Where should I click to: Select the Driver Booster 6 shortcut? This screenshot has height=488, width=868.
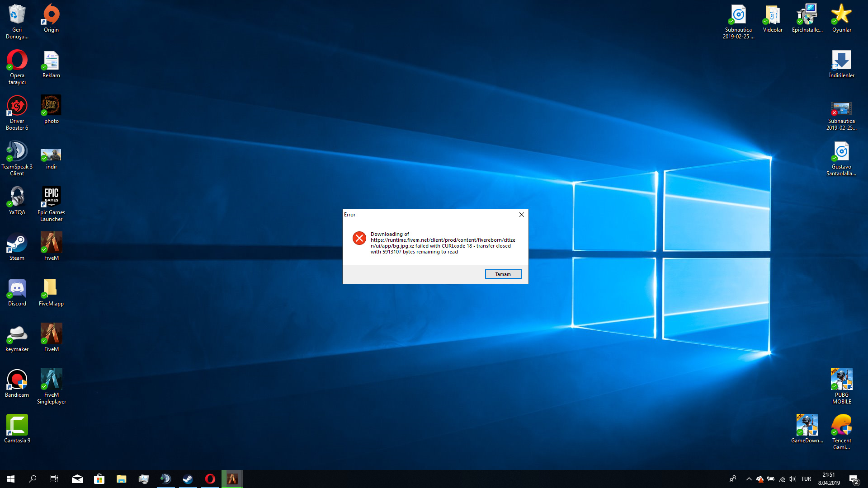[x=17, y=113]
